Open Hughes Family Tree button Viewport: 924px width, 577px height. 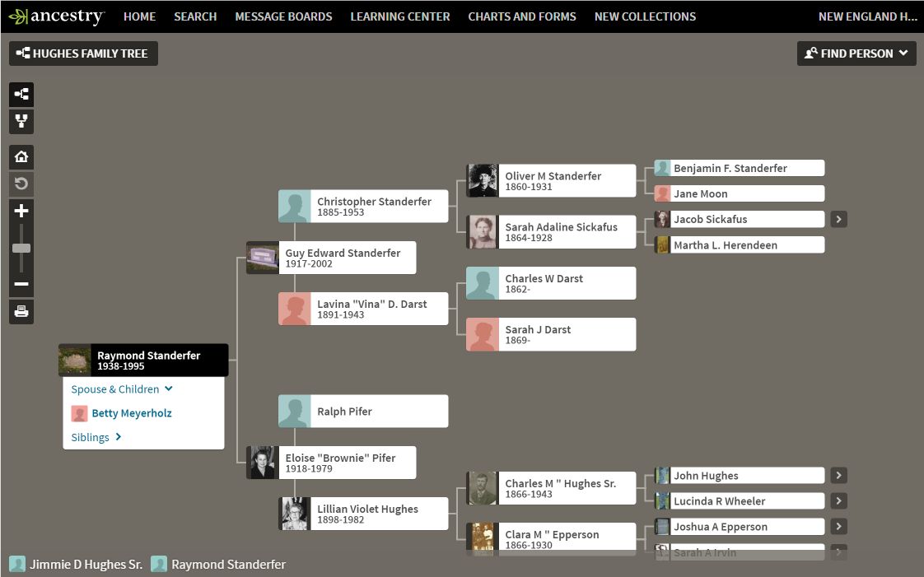tap(83, 54)
